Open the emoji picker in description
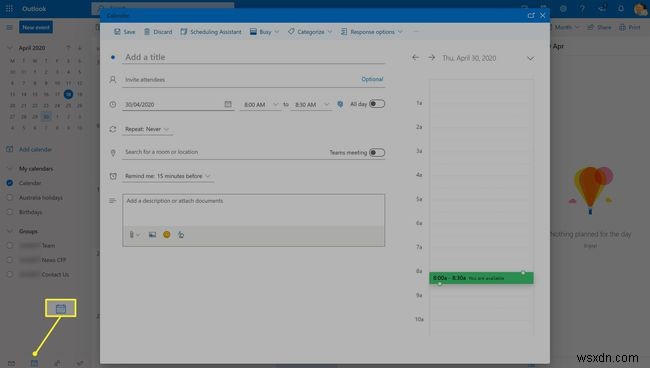 point(167,235)
